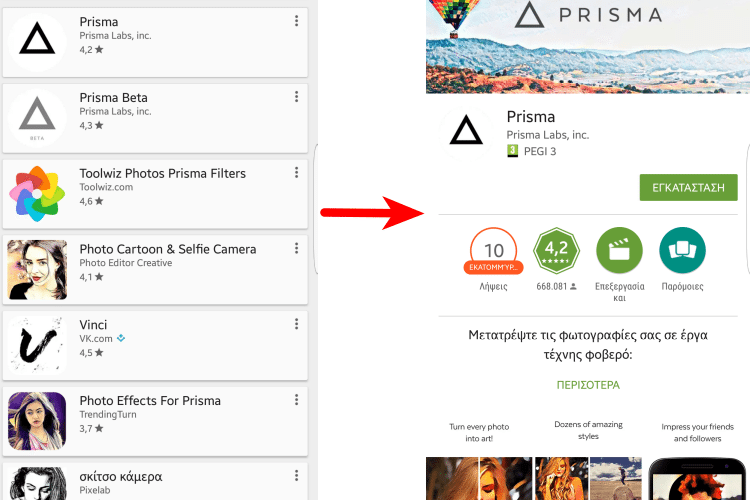Tap the Prisma Beta app icon
Image resolution: width=750 pixels, height=500 pixels.
38,116
